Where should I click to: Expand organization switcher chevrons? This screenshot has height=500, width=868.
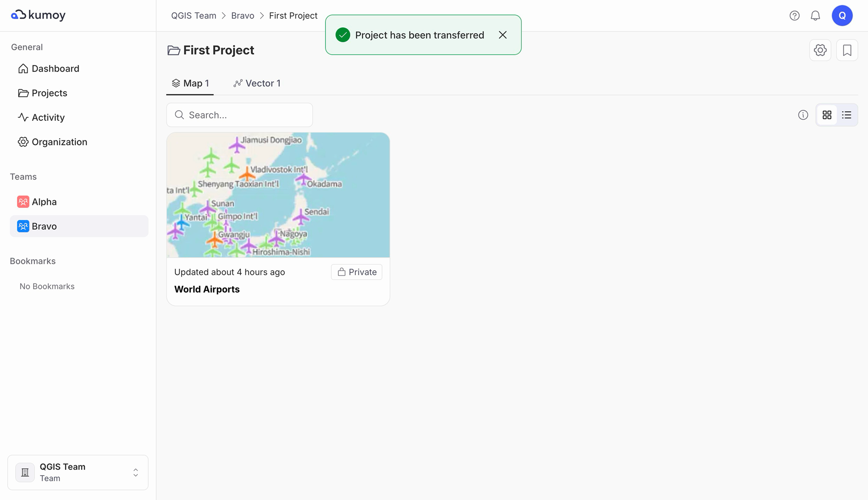[x=135, y=472]
